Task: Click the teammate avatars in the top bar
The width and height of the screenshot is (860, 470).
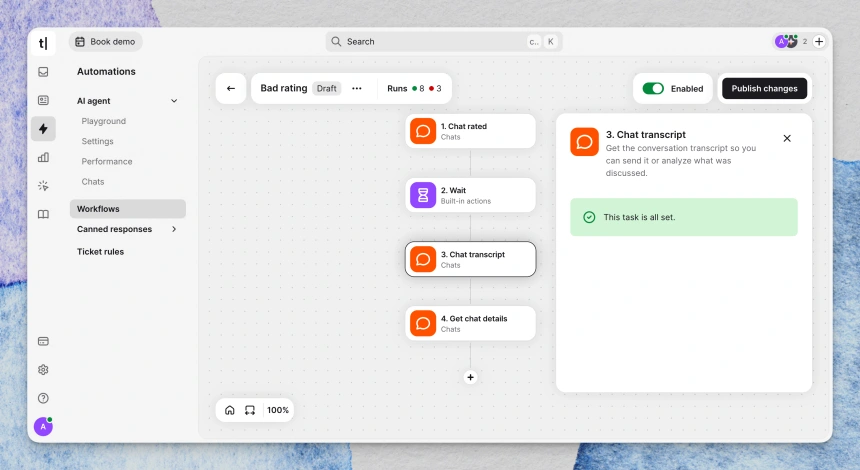Action: coord(786,41)
